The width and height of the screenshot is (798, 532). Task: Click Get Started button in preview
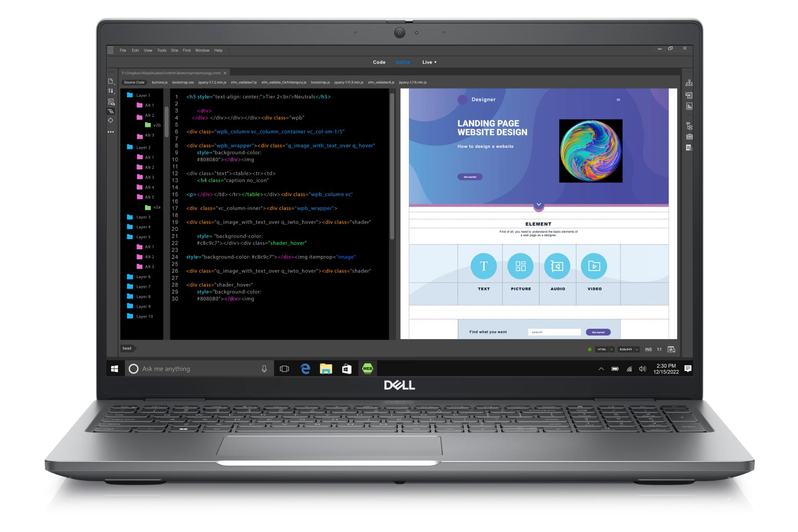click(470, 176)
